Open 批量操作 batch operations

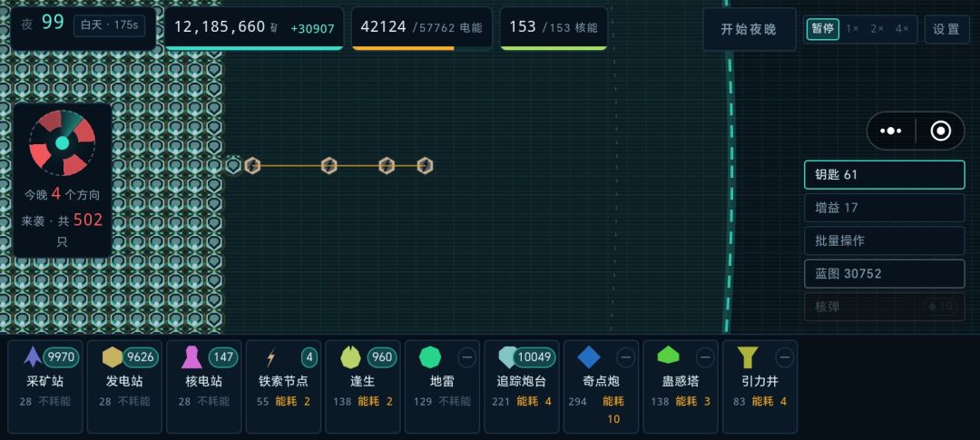[885, 240]
